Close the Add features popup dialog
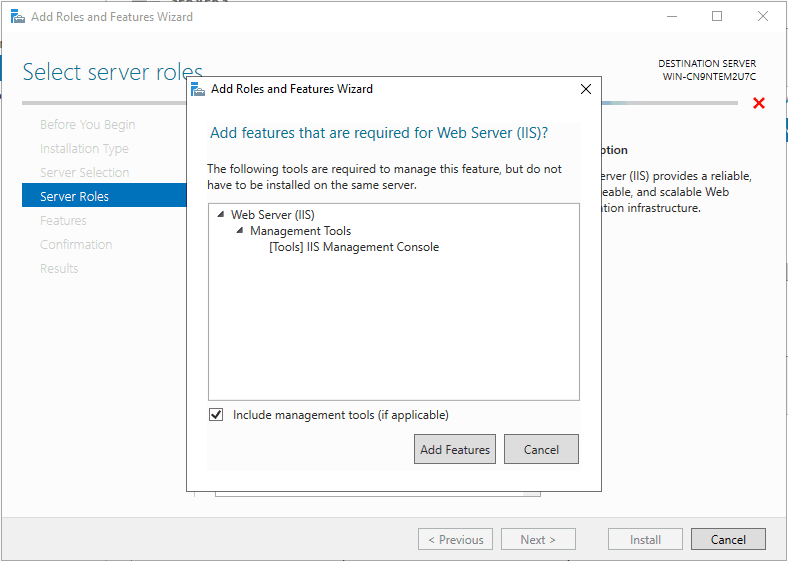This screenshot has width=788, height=561. 586,89
